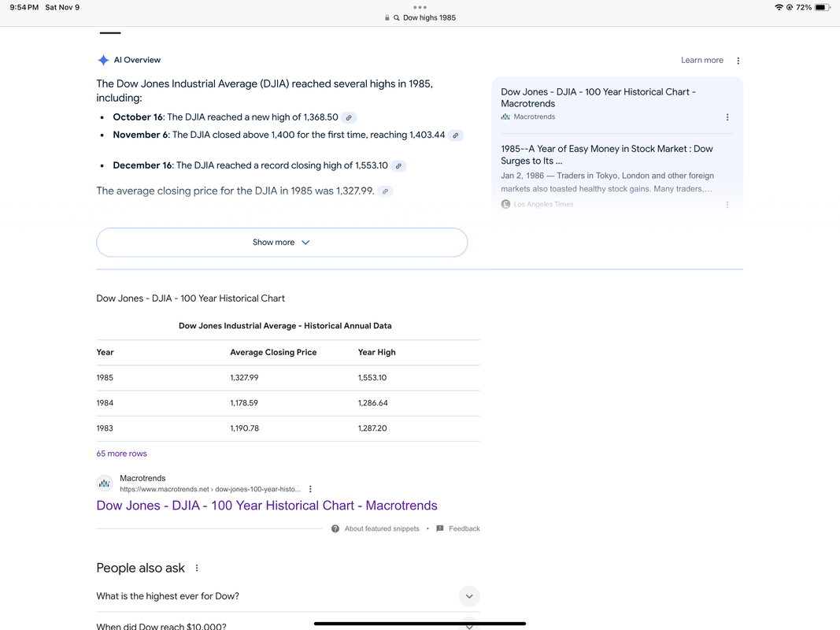Open source link icon after November 6 bullet
The image size is (840, 630).
click(455, 135)
